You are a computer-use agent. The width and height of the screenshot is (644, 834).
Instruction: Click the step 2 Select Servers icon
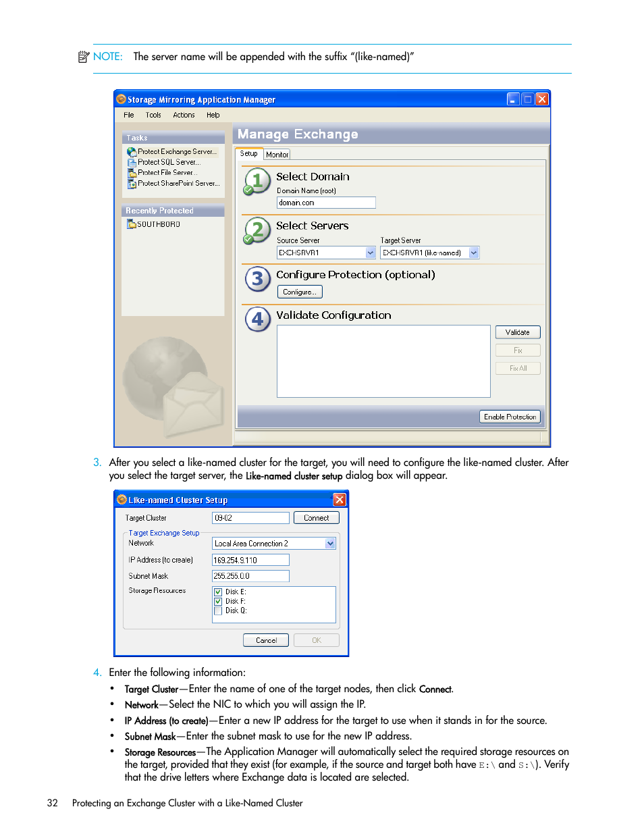pos(257,230)
